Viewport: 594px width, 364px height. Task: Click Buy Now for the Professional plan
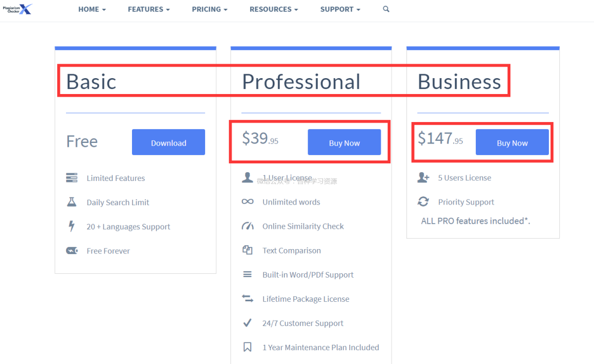pos(344,142)
